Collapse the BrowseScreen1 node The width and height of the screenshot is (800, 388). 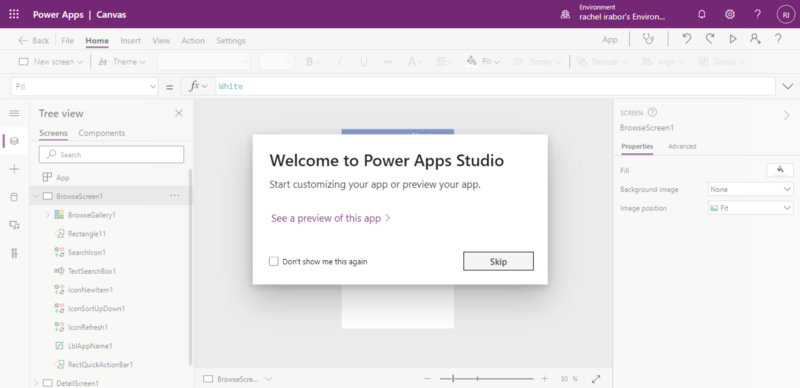36,196
